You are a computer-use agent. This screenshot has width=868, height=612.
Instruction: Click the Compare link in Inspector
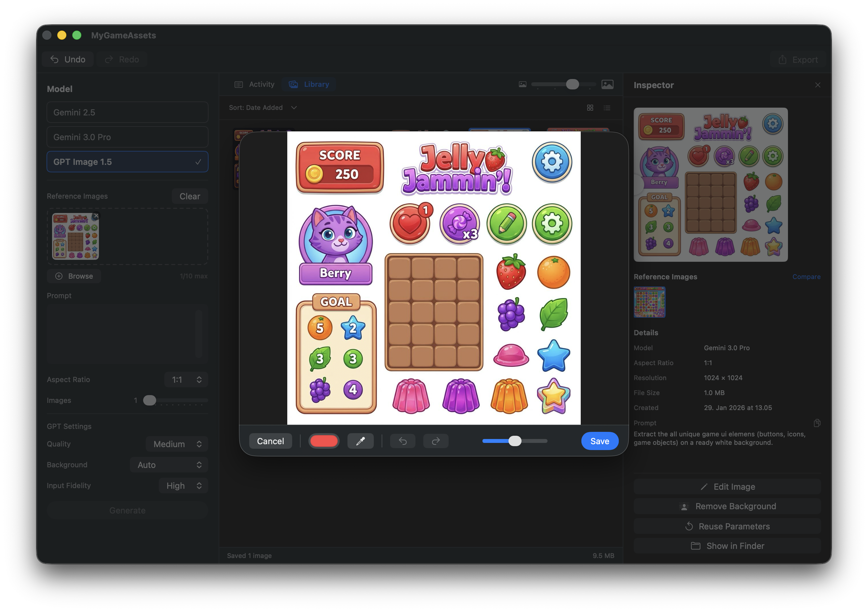(x=807, y=276)
